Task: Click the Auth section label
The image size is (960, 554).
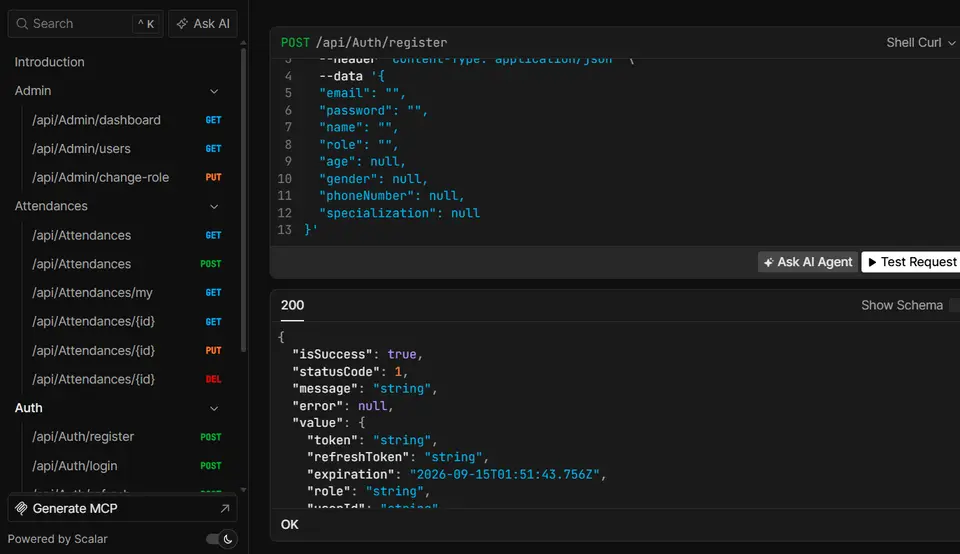Action: pyautogui.click(x=28, y=408)
